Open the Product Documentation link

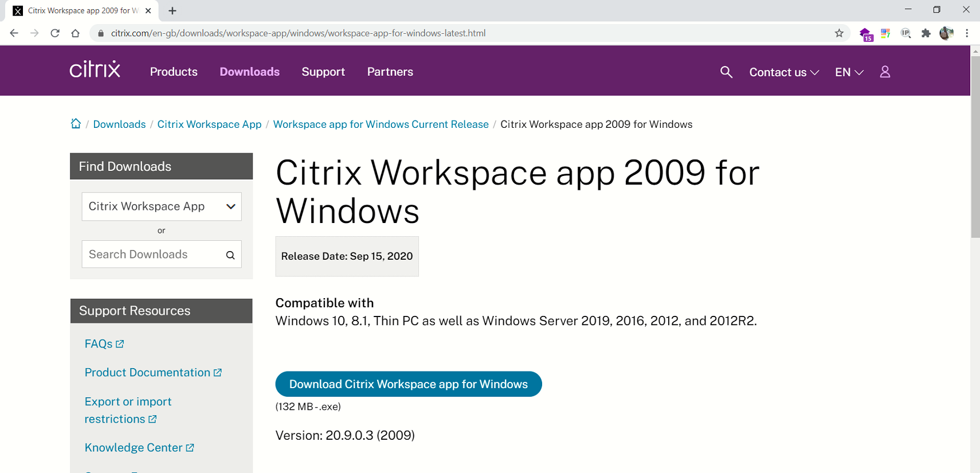click(153, 373)
